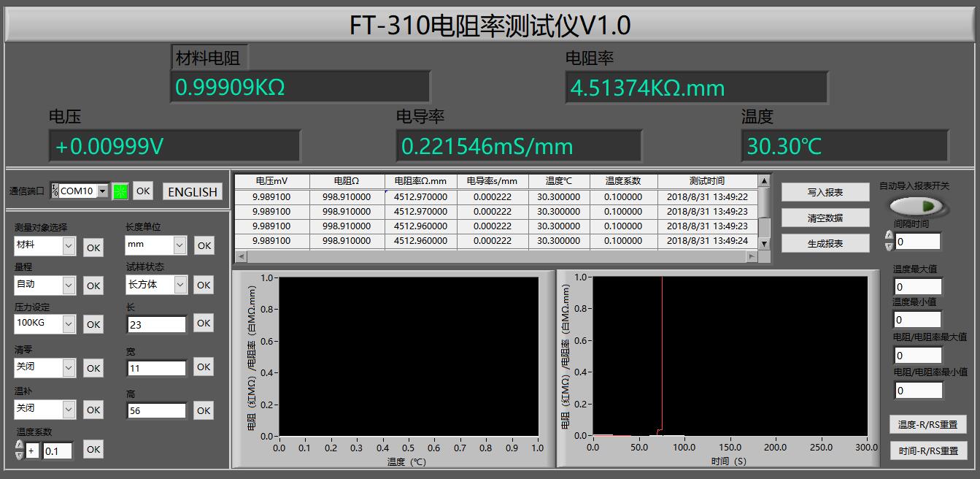Expand the 测量对象选择 dropdown
The image size is (980, 479).
(x=69, y=246)
